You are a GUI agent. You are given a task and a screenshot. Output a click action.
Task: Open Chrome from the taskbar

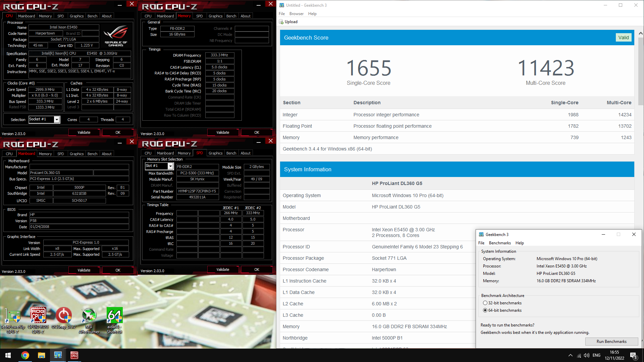point(25,355)
